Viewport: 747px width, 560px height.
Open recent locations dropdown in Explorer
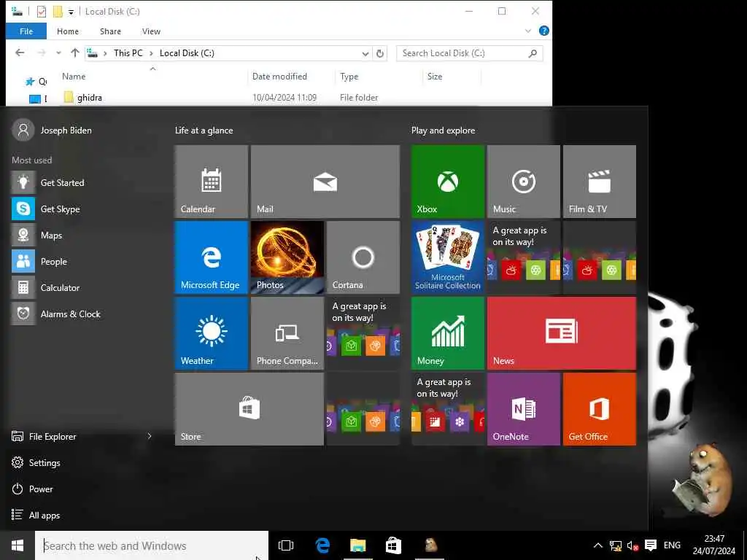58,52
